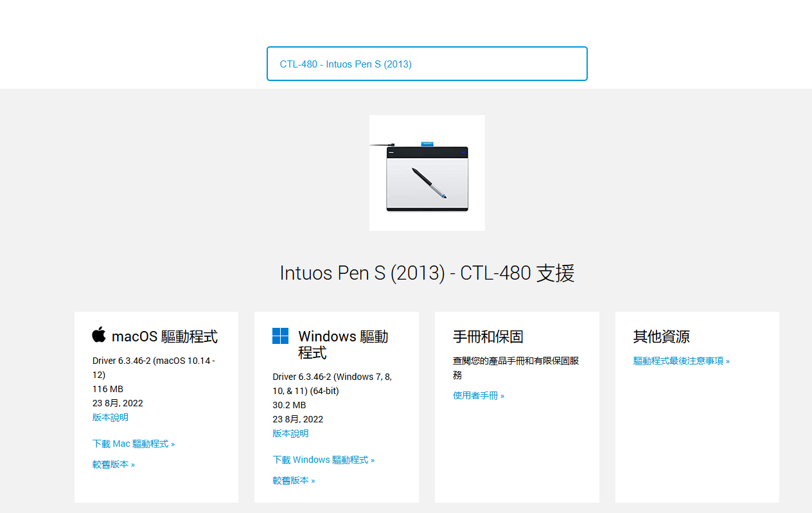Click the Windows logo icon in Windows driver card
Viewport: 812px width, 513px height.
tap(280, 336)
